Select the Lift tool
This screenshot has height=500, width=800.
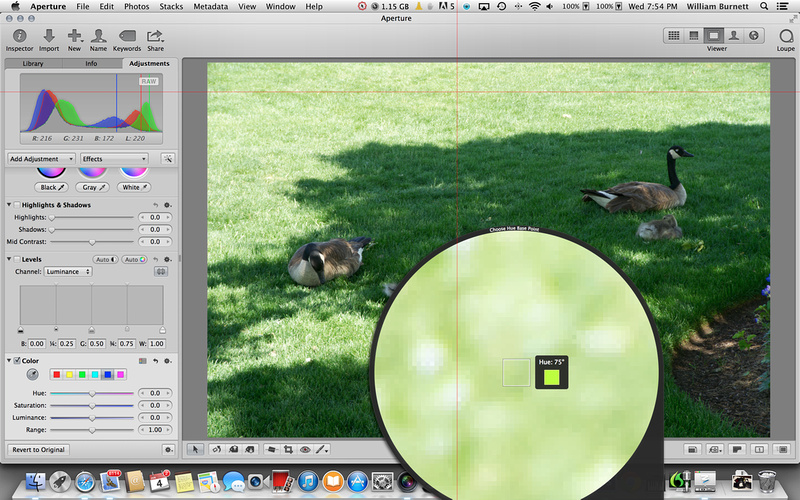(233, 449)
